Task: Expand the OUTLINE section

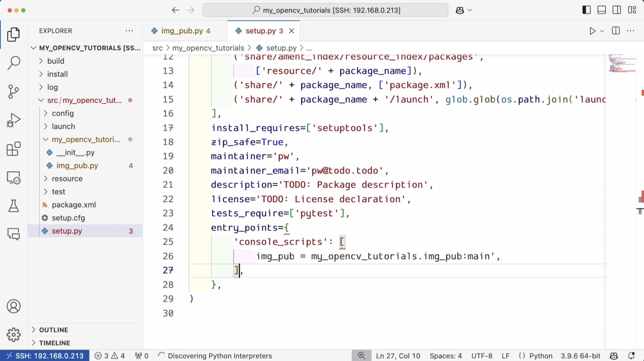Action: (53, 330)
